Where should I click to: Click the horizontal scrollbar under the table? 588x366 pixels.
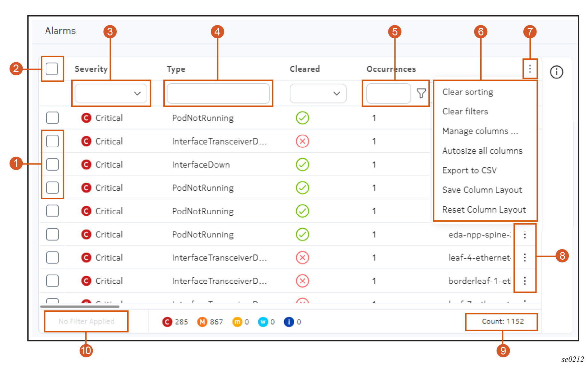coord(80,306)
